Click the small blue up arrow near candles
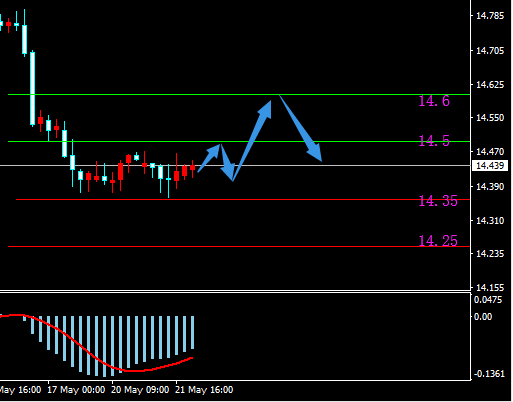 pyautogui.click(x=209, y=158)
